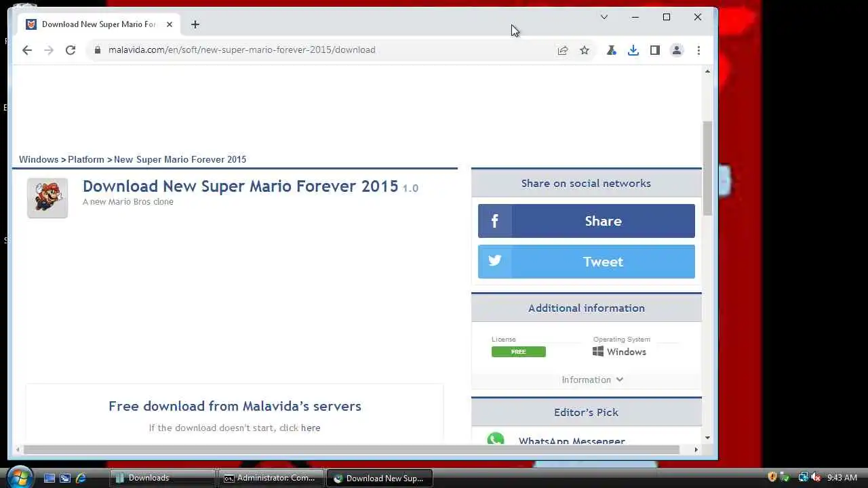Click 'Share on social networks' header
This screenshot has width=868, height=488.
[x=586, y=183]
